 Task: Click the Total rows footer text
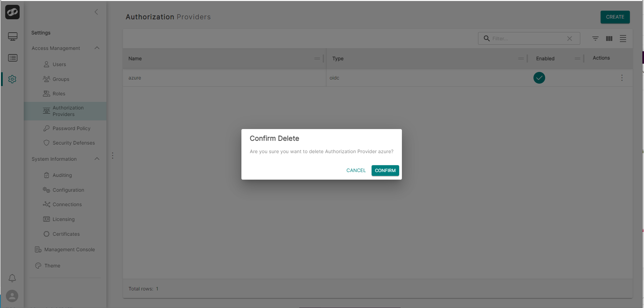click(x=143, y=289)
